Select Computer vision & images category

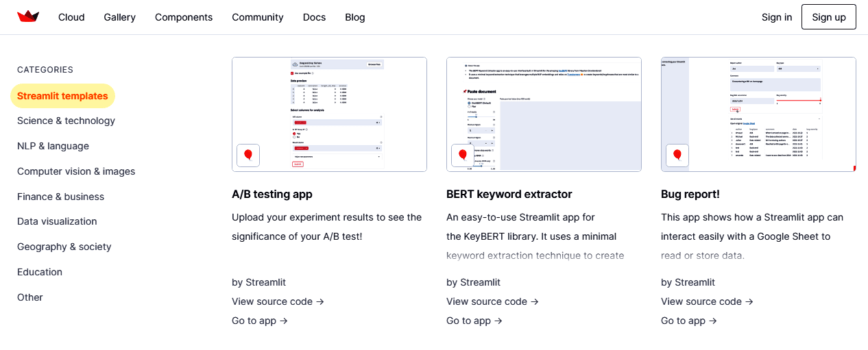(76, 171)
